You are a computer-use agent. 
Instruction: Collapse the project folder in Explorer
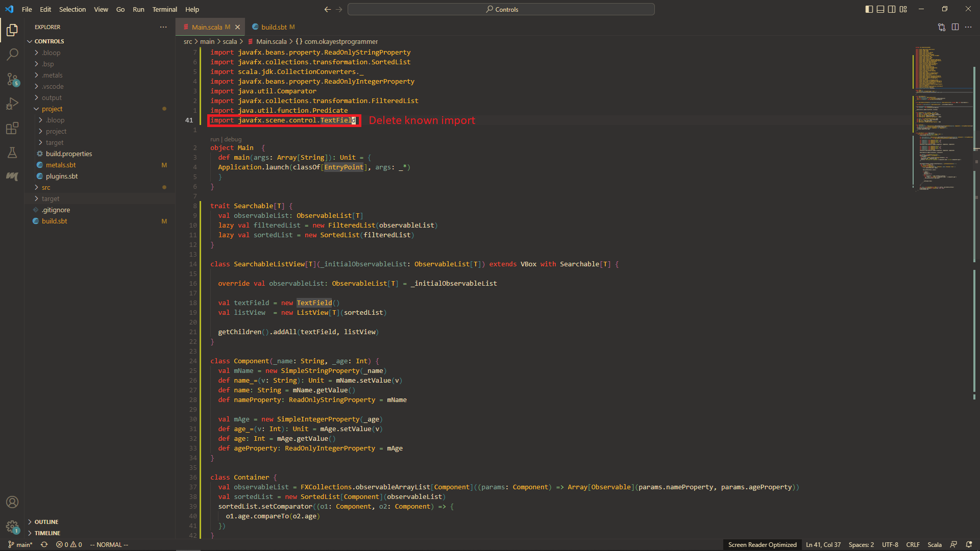pyautogui.click(x=52, y=109)
